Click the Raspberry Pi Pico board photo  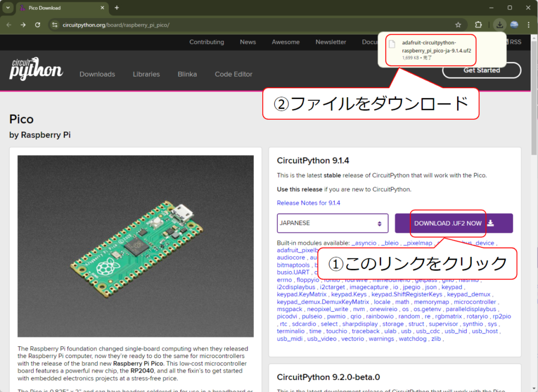click(136, 246)
